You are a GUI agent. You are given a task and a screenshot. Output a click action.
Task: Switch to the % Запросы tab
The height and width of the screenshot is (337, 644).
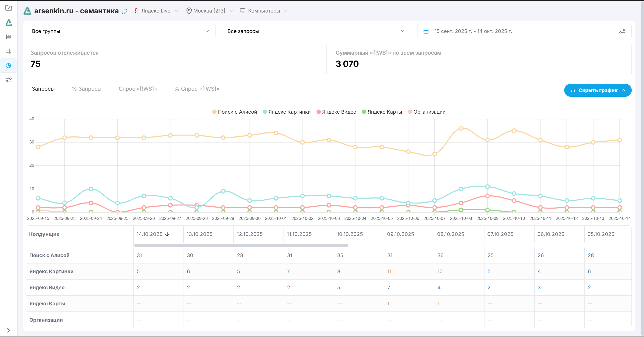pos(87,89)
